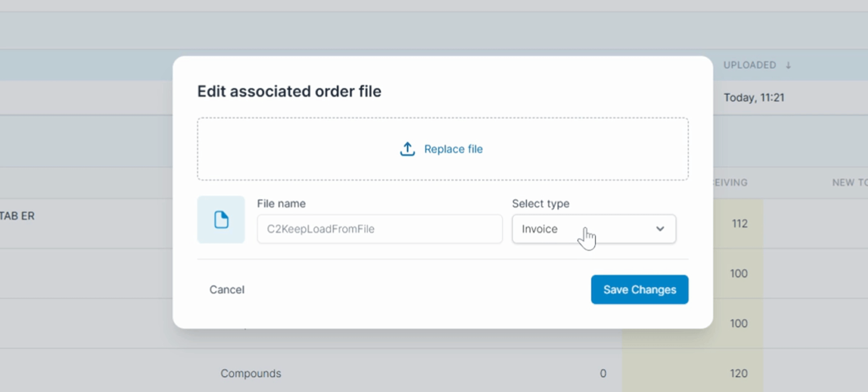Open the Select type Invoice dropdown
Image resolution: width=868 pixels, height=392 pixels.
[x=594, y=229]
